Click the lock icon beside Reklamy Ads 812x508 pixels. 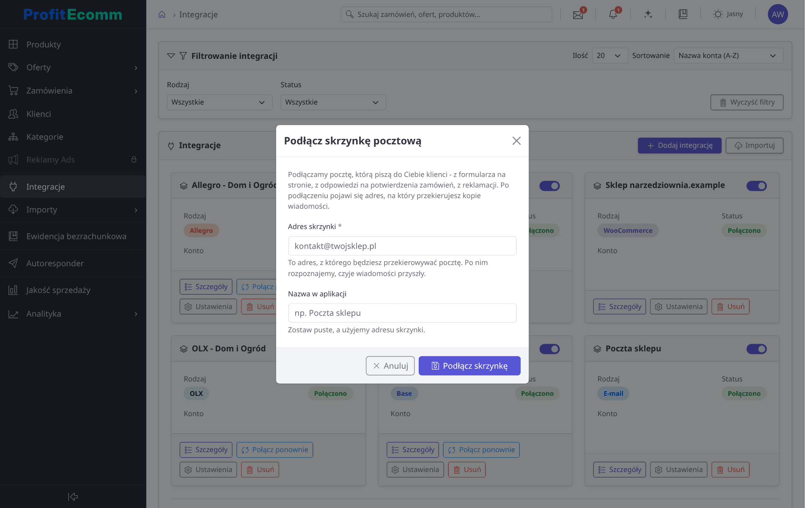click(x=134, y=160)
